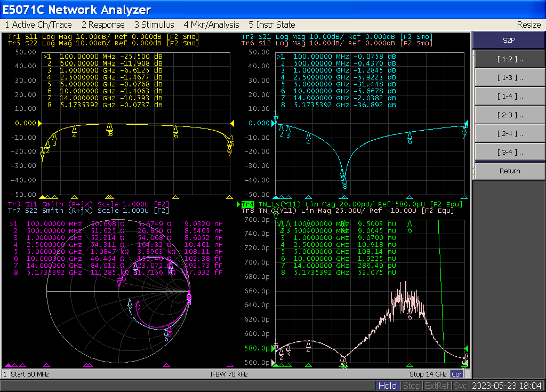
Task: Activate Tr3 S11 Smith trace title
Action: 89,204
